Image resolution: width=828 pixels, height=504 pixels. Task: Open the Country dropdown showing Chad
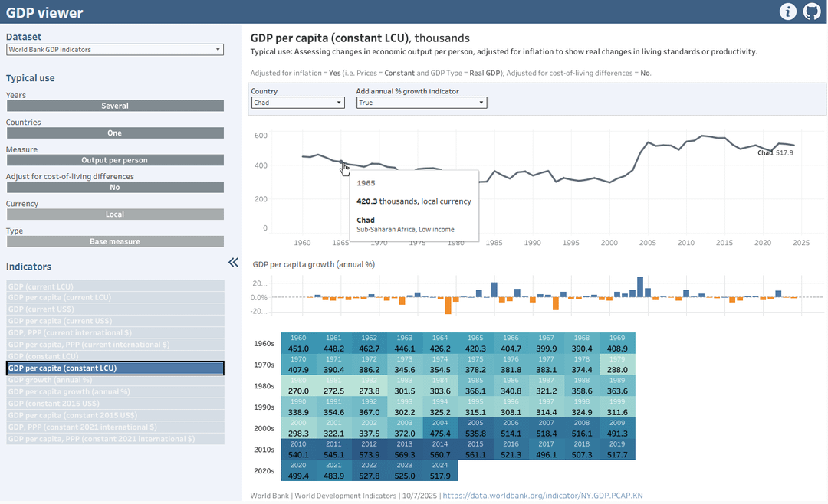pos(297,103)
